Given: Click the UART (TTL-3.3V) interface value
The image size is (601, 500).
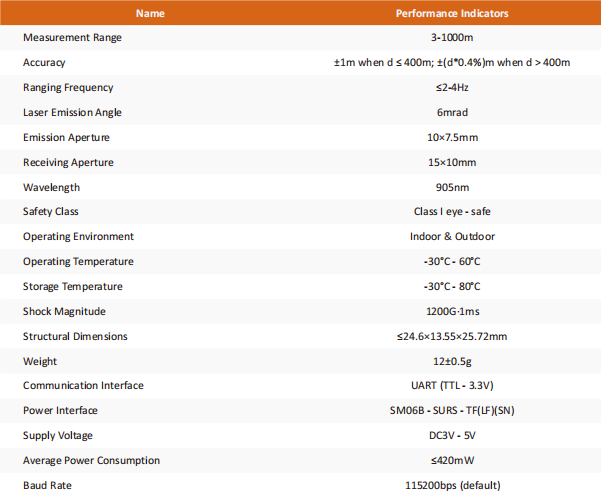Looking at the screenshot, I should pos(452,385).
